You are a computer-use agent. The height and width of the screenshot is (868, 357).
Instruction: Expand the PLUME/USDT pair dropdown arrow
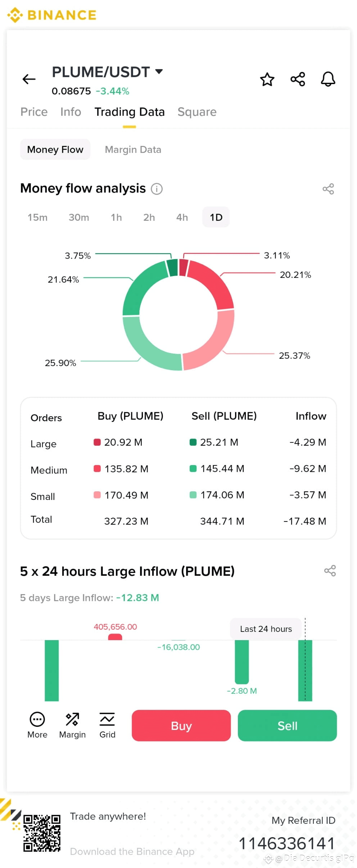click(159, 71)
